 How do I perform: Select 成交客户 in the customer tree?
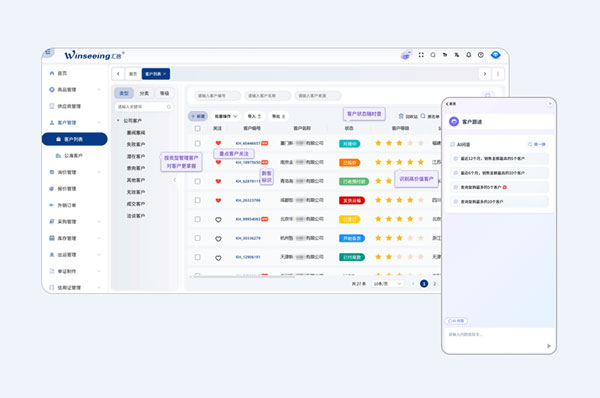click(136, 204)
